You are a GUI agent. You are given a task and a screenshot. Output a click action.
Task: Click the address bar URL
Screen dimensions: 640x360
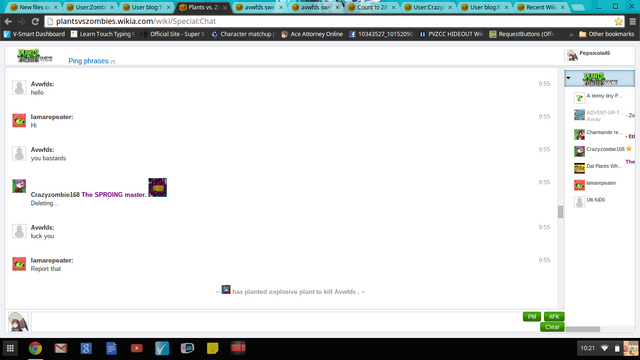[136, 21]
